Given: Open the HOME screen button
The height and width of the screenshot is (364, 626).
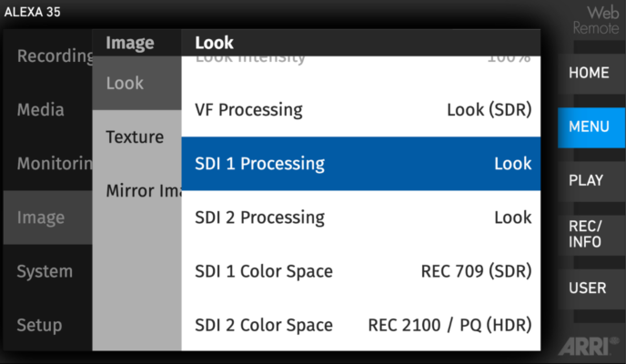Looking at the screenshot, I should click(x=591, y=73).
